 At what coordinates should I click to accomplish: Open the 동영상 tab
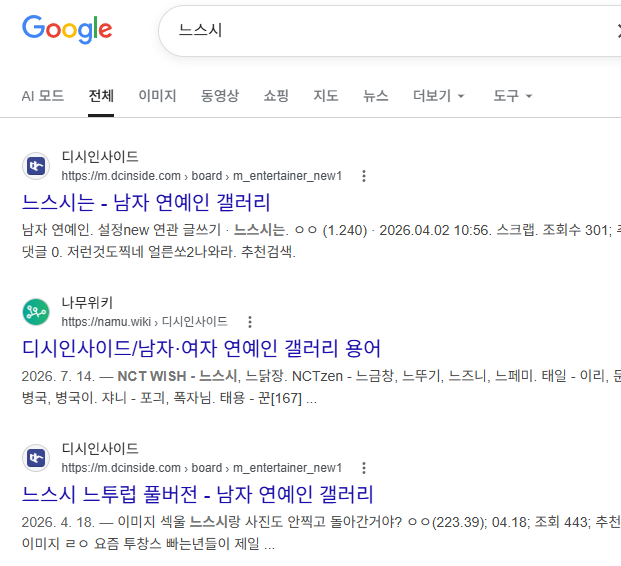[220, 96]
